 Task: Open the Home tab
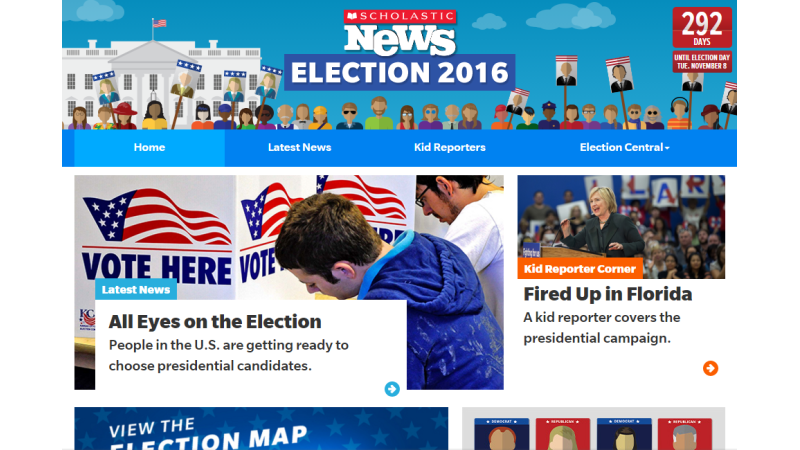point(149,147)
